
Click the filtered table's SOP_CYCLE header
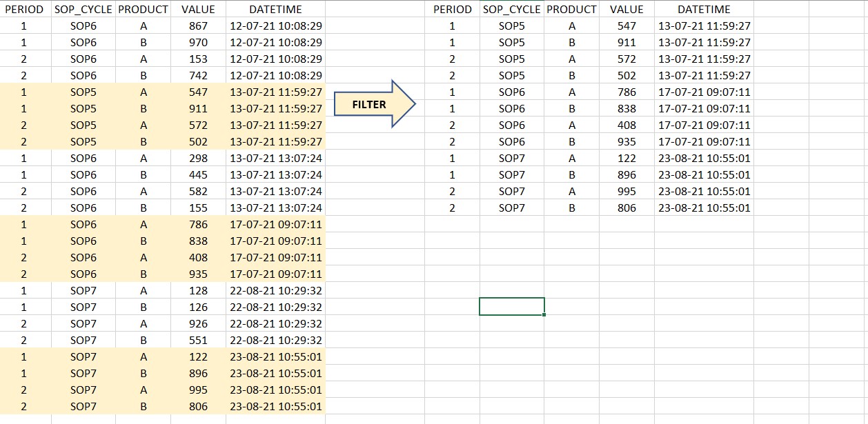pos(512,9)
